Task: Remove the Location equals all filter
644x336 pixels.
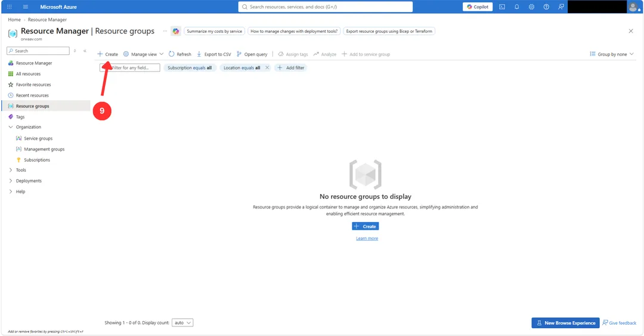Action: point(267,68)
